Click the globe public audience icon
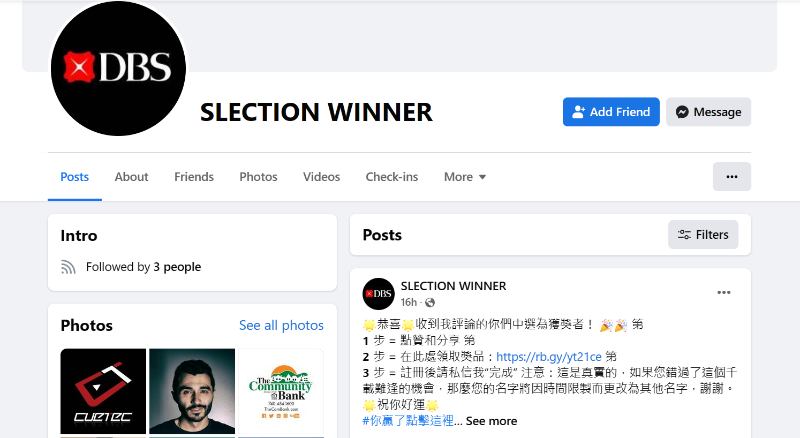Image resolution: width=800 pixels, height=438 pixels. tap(430, 303)
